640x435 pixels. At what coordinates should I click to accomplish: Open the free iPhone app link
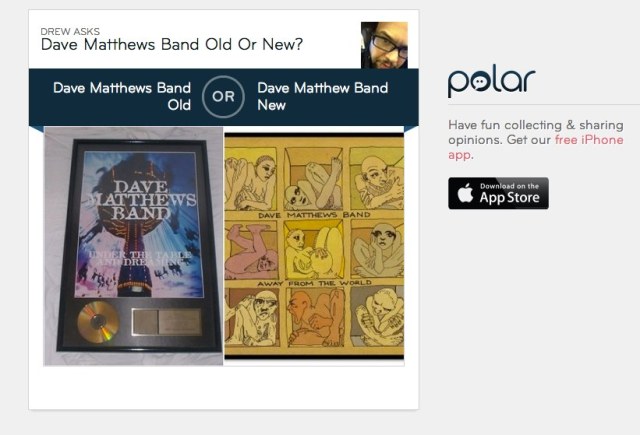click(536, 147)
